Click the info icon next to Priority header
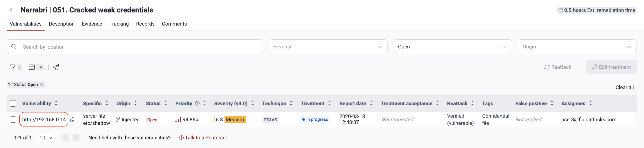 pyautogui.click(x=197, y=103)
